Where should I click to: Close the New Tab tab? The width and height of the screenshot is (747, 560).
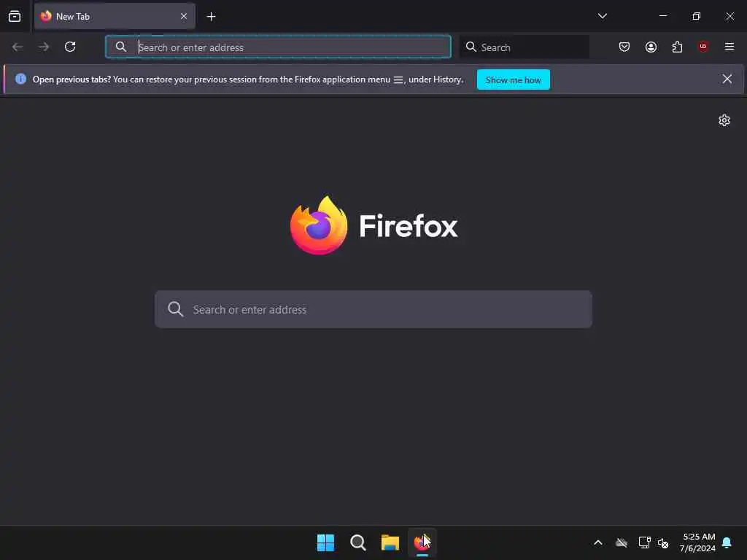184,16
